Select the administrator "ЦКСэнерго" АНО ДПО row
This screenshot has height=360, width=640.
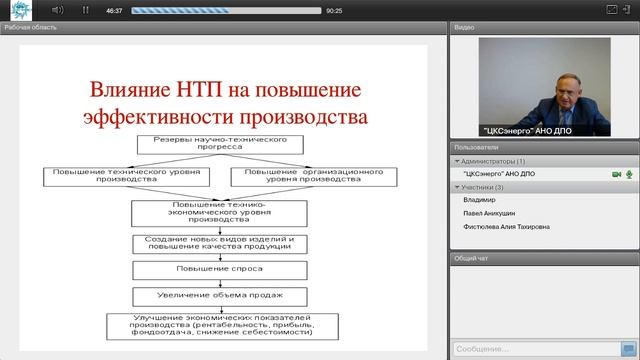click(x=544, y=174)
